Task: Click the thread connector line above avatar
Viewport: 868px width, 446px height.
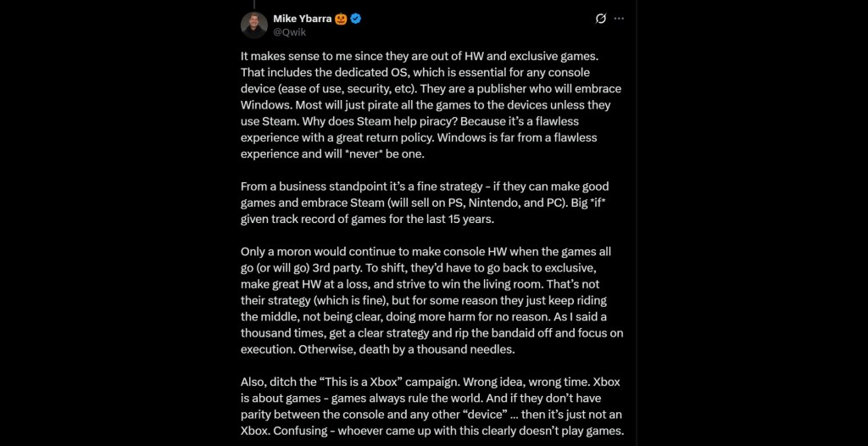Action: [254, 3]
